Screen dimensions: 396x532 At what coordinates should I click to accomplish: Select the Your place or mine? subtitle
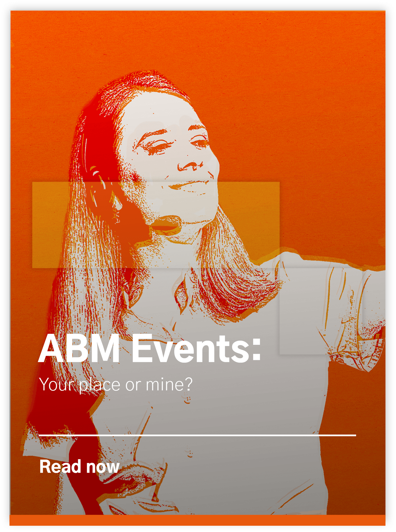116,384
